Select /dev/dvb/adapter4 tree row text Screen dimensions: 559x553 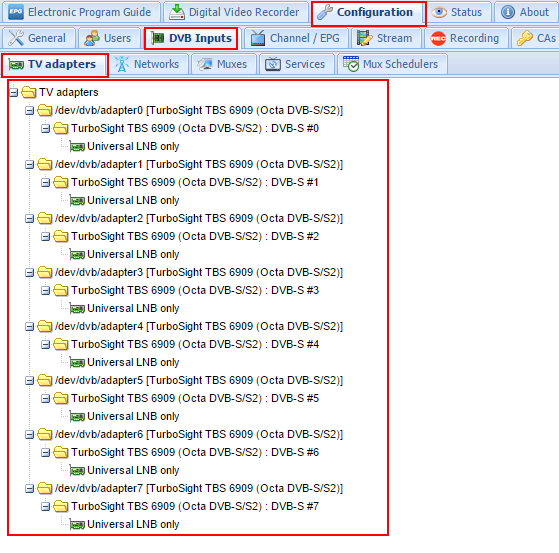tap(199, 327)
